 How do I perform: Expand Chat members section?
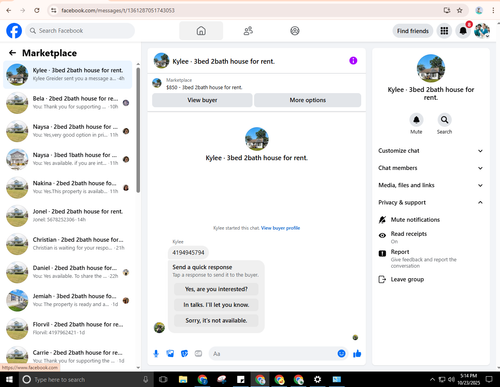(x=430, y=168)
